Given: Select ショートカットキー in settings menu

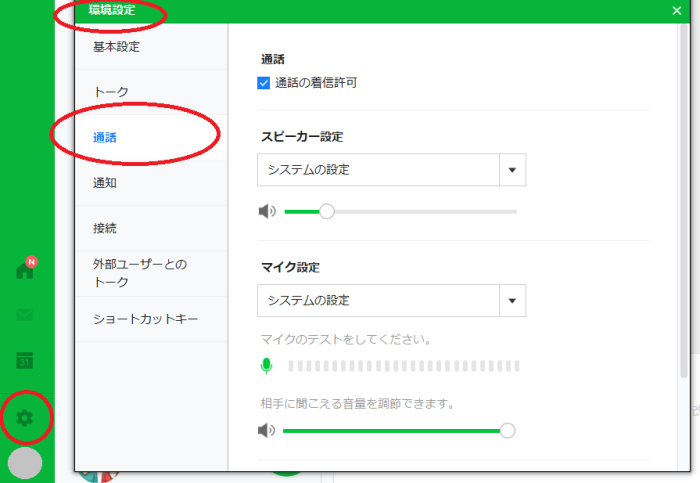Looking at the screenshot, I should 151,319.
